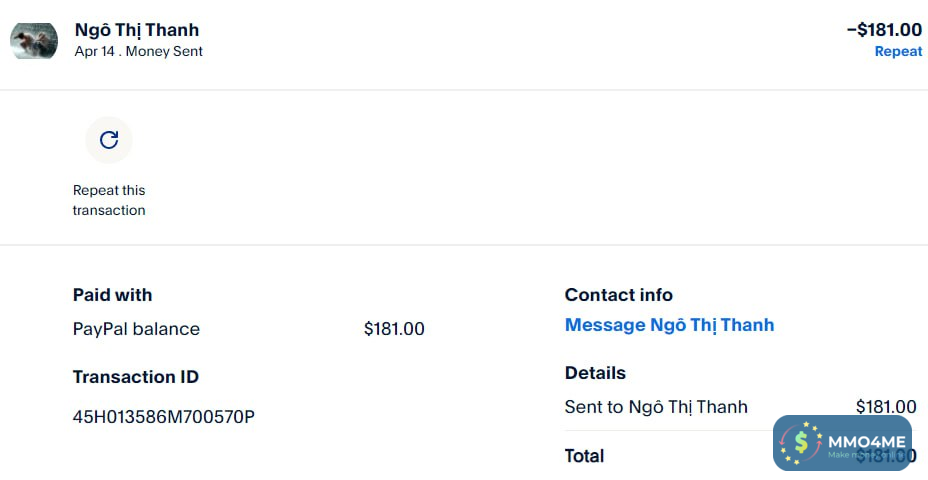Open Message Ngô Thị Thanh link
928x480 pixels.
pyautogui.click(x=669, y=325)
